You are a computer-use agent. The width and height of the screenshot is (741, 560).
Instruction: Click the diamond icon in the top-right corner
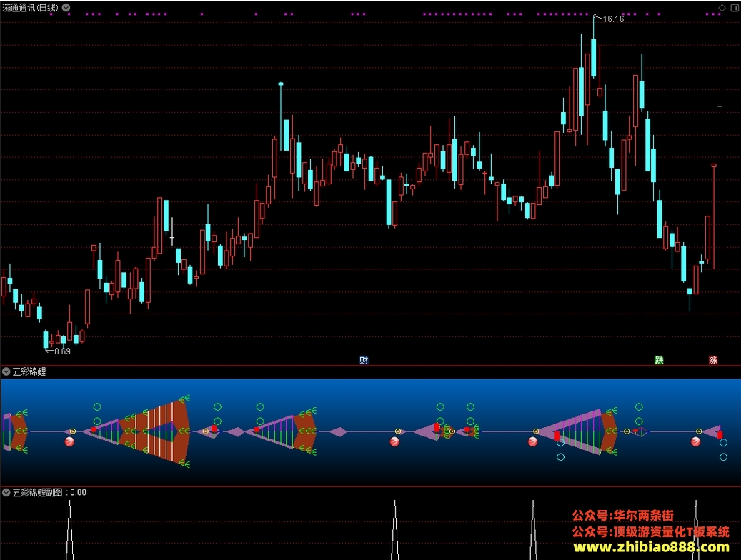(x=722, y=8)
